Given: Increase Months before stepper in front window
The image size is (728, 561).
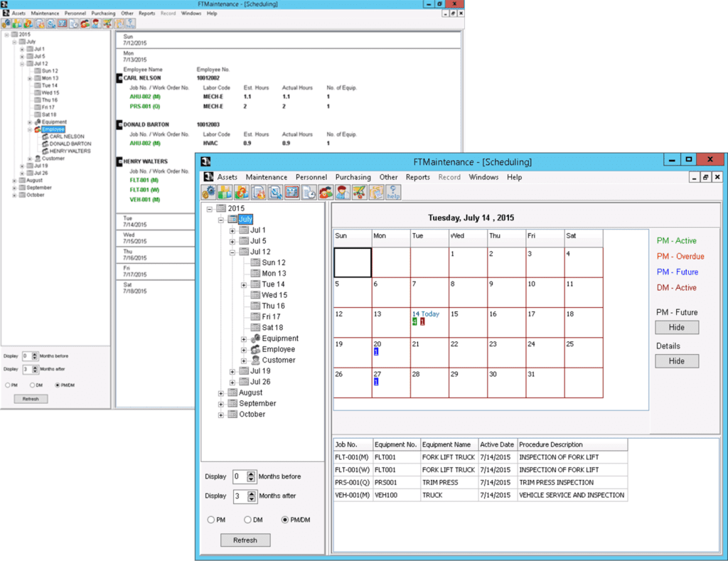Looking at the screenshot, I should point(251,474).
